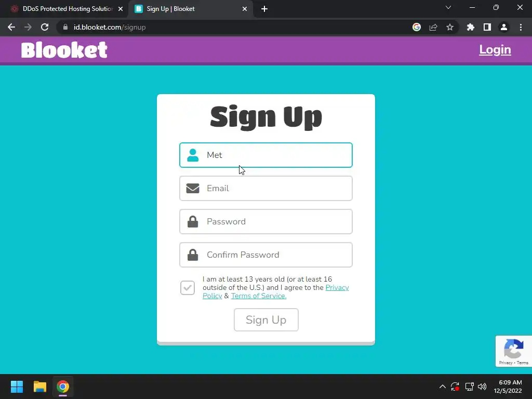Go back with browser back arrow
The image size is (532, 399).
click(11, 27)
